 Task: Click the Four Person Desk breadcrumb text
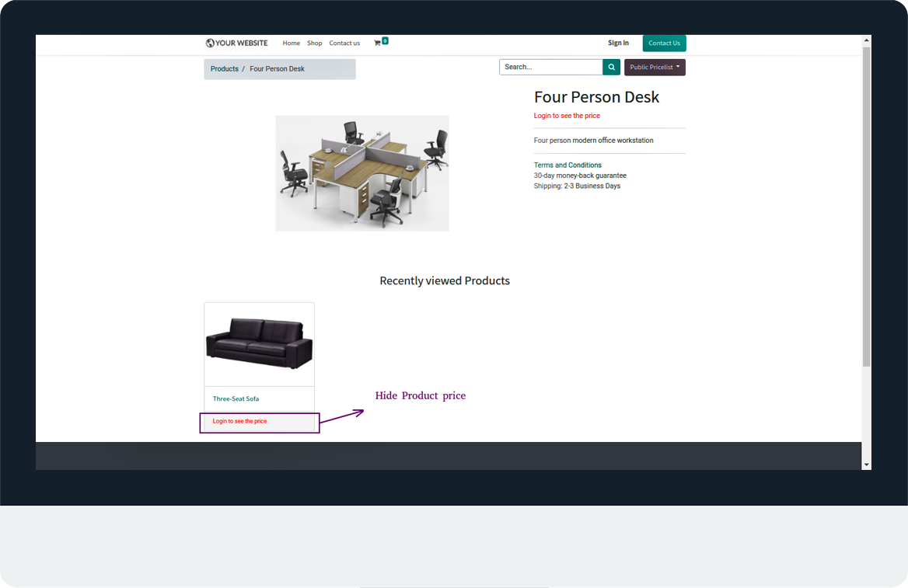(x=277, y=69)
